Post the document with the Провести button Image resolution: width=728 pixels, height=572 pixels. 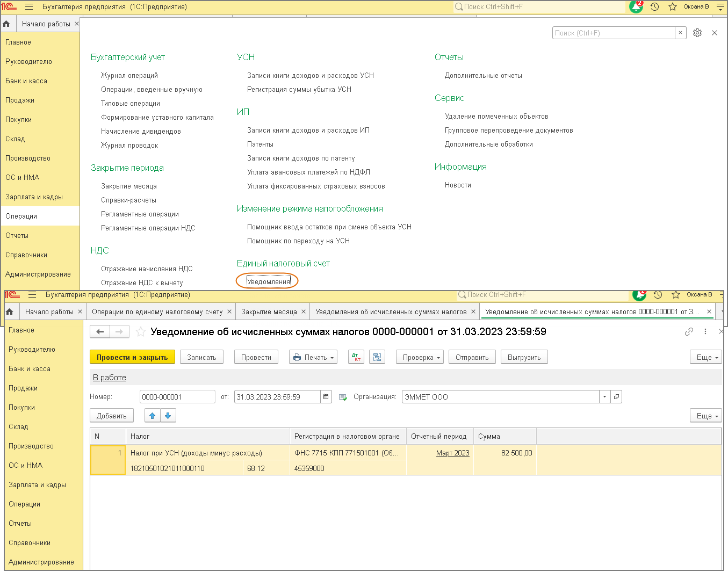[256, 357]
